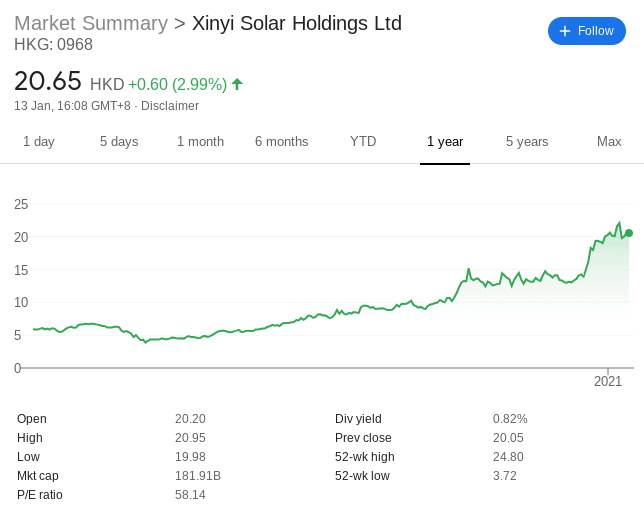Image resolution: width=644 pixels, height=512 pixels.
Task: Click the Low value 19.98
Action: (x=190, y=457)
